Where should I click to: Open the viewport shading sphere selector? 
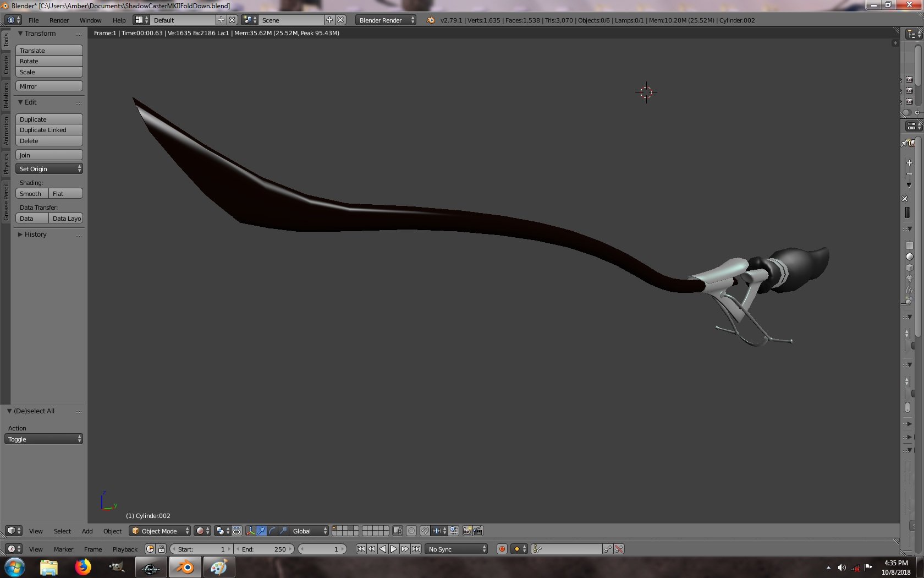[x=202, y=531]
